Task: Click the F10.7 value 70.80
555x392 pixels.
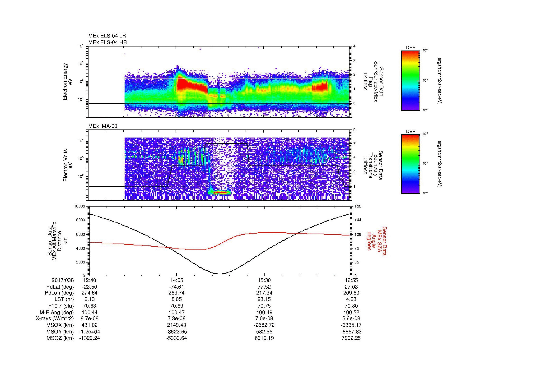Action: coord(351,306)
